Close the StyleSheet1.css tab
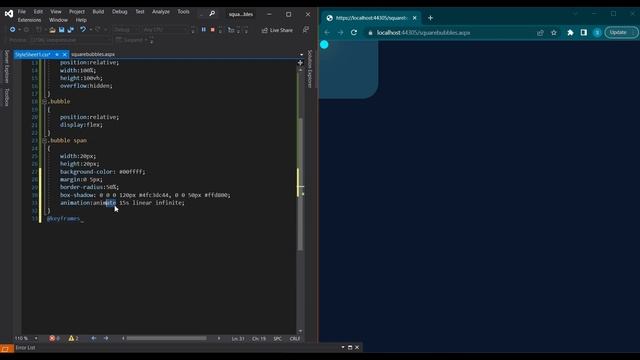This screenshot has width=640, height=360. [64, 54]
